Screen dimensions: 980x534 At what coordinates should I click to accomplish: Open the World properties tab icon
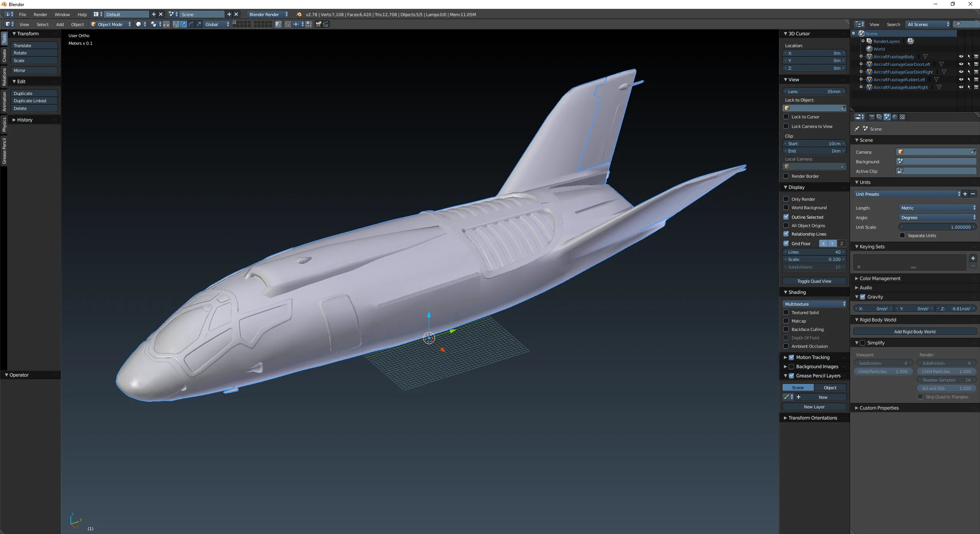(895, 117)
